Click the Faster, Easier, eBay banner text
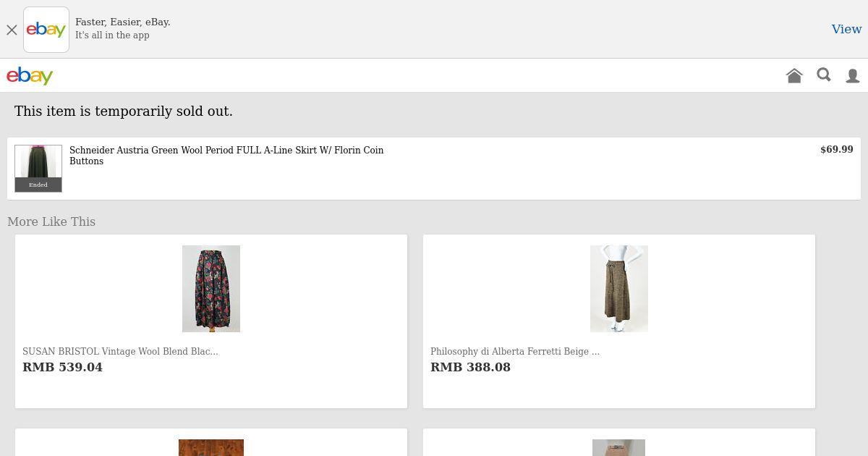 pos(123,22)
